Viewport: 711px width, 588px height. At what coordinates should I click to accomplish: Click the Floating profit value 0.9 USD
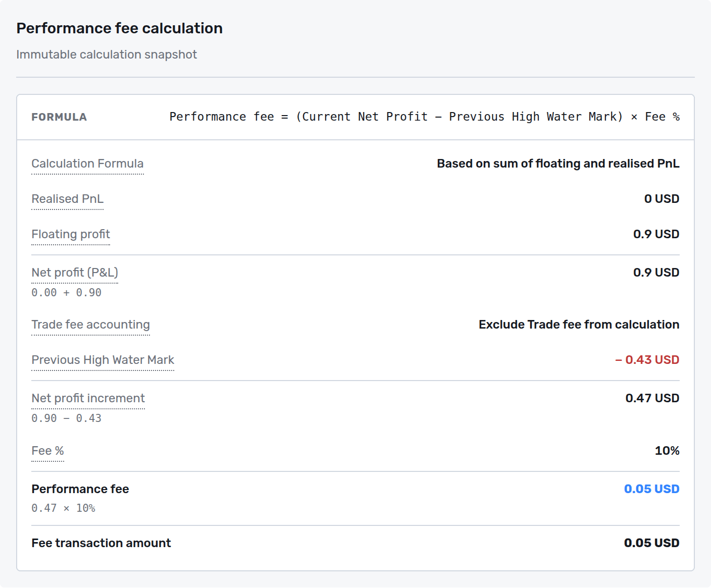click(x=656, y=234)
